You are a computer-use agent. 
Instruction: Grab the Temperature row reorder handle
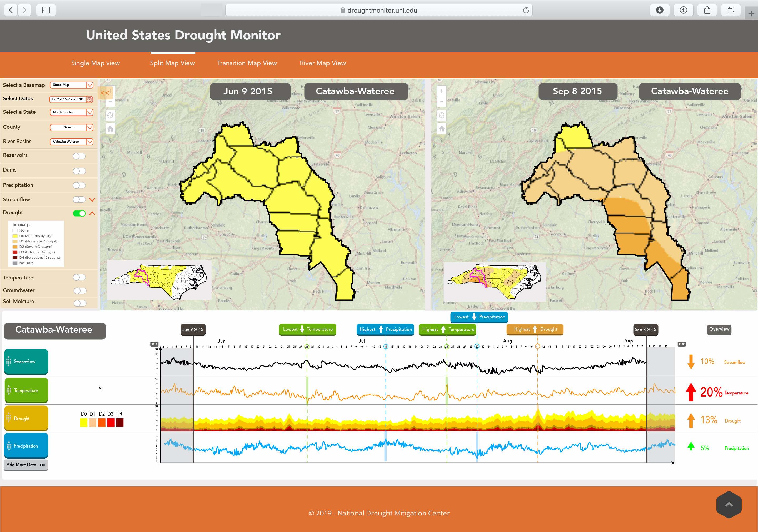[x=9, y=390]
